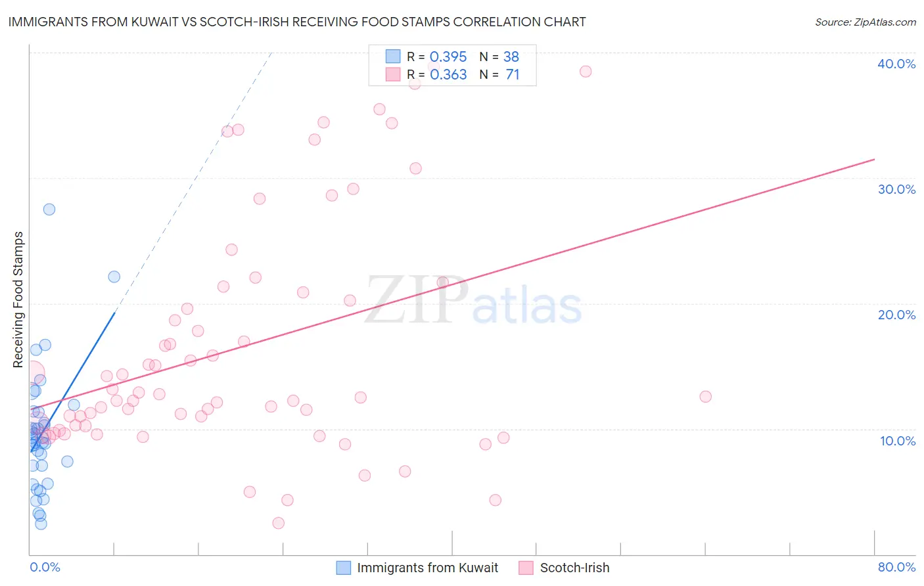Open the ZipAtlas.com source link

click(x=866, y=22)
